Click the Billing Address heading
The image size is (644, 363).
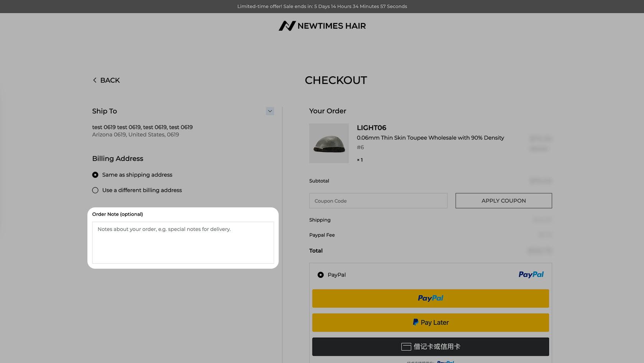118,159
